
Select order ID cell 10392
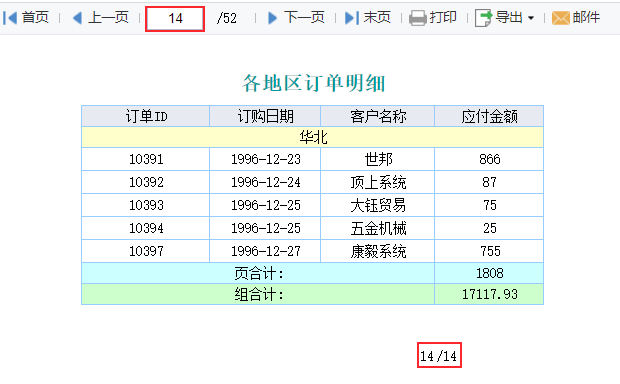pos(146,182)
